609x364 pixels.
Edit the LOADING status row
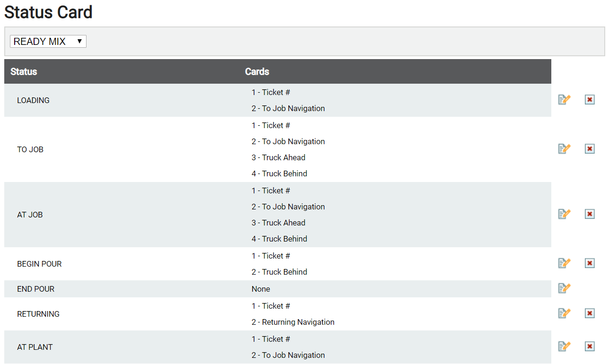click(565, 100)
